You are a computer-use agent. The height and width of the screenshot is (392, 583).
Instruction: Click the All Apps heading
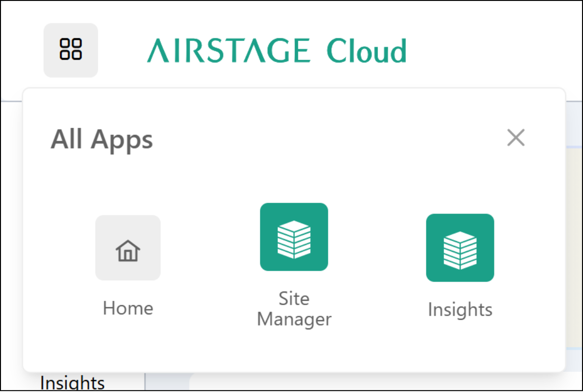pyautogui.click(x=102, y=139)
